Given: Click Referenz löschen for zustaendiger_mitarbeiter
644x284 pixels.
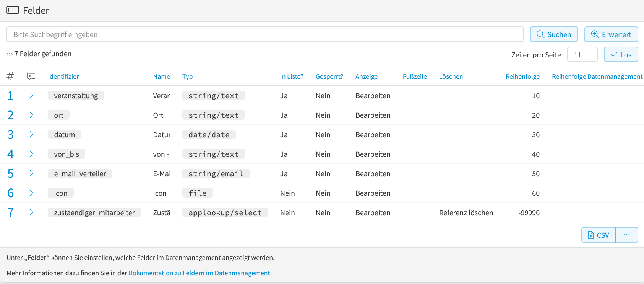Looking at the screenshot, I should tap(466, 213).
